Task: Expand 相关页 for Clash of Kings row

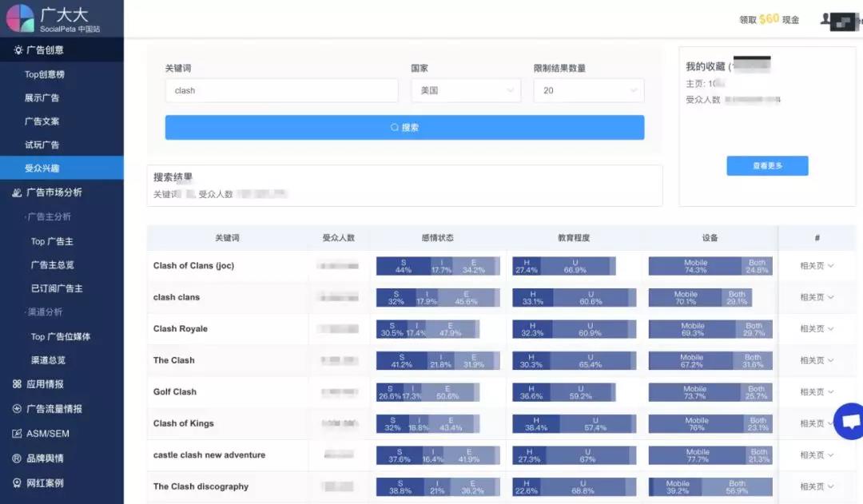Action: click(816, 423)
